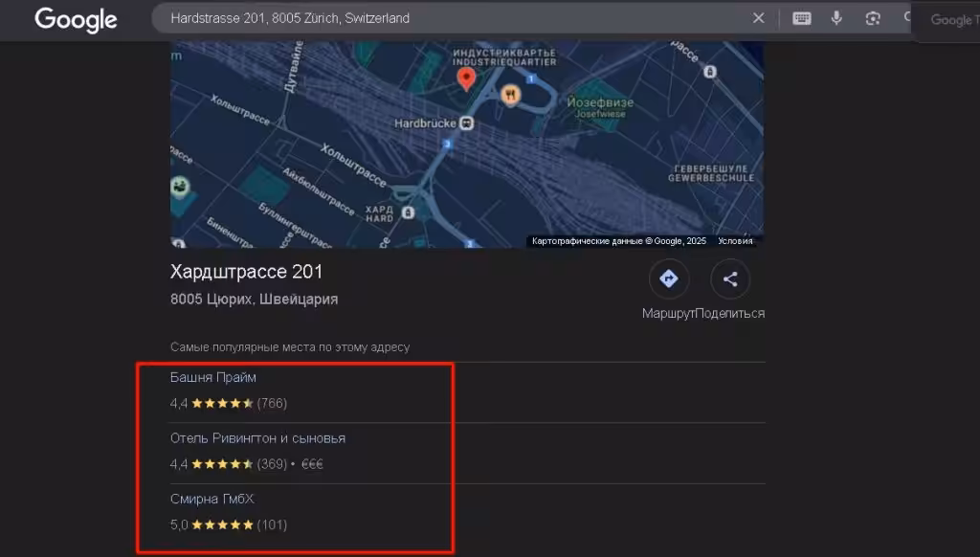
Task: Click the Маршрут directions icon
Action: click(x=669, y=278)
